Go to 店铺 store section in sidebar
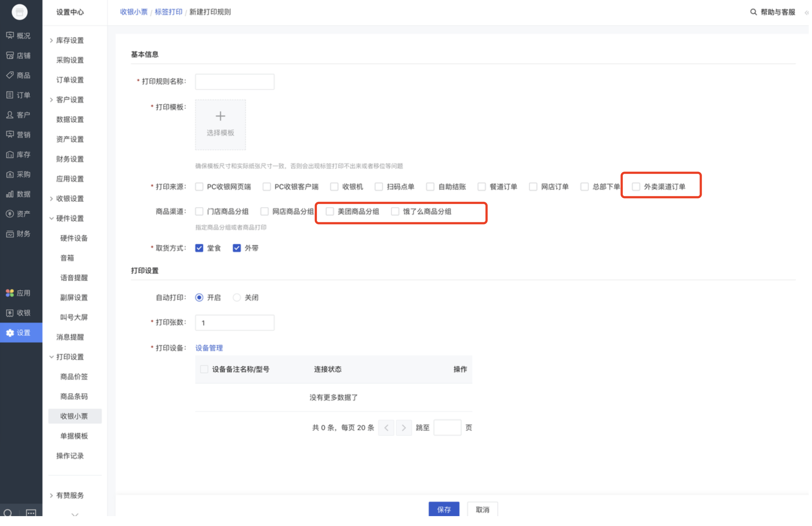The image size is (812, 526). click(x=10, y=55)
